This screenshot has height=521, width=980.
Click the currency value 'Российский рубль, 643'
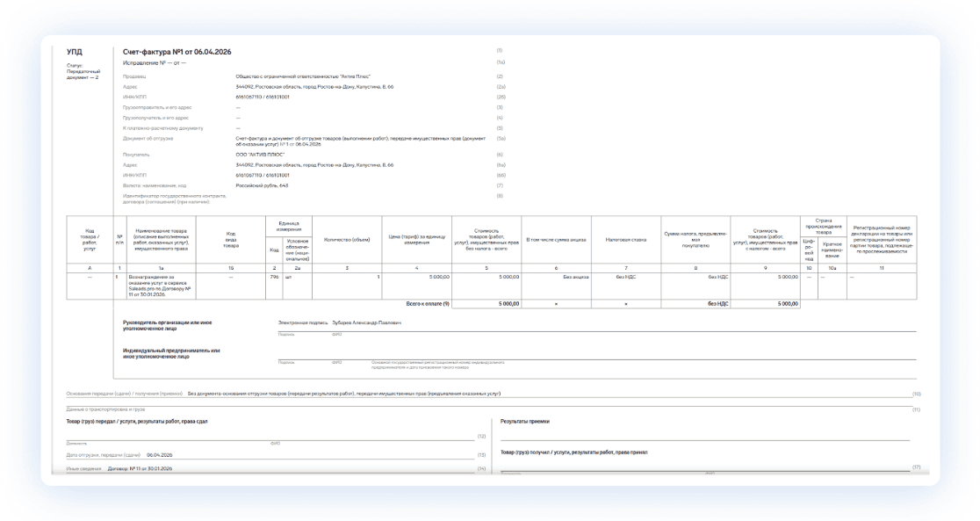pyautogui.click(x=262, y=185)
